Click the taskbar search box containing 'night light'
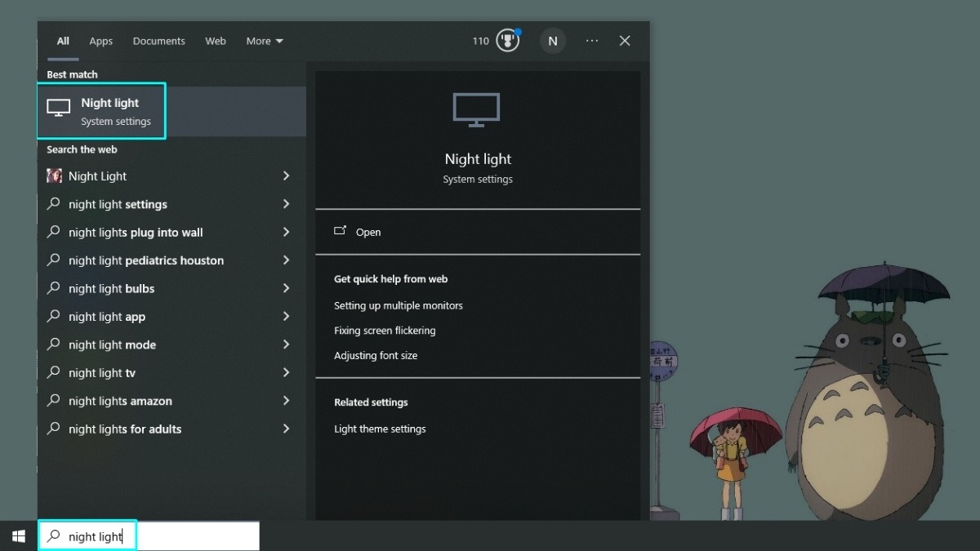The image size is (980, 551). (149, 536)
